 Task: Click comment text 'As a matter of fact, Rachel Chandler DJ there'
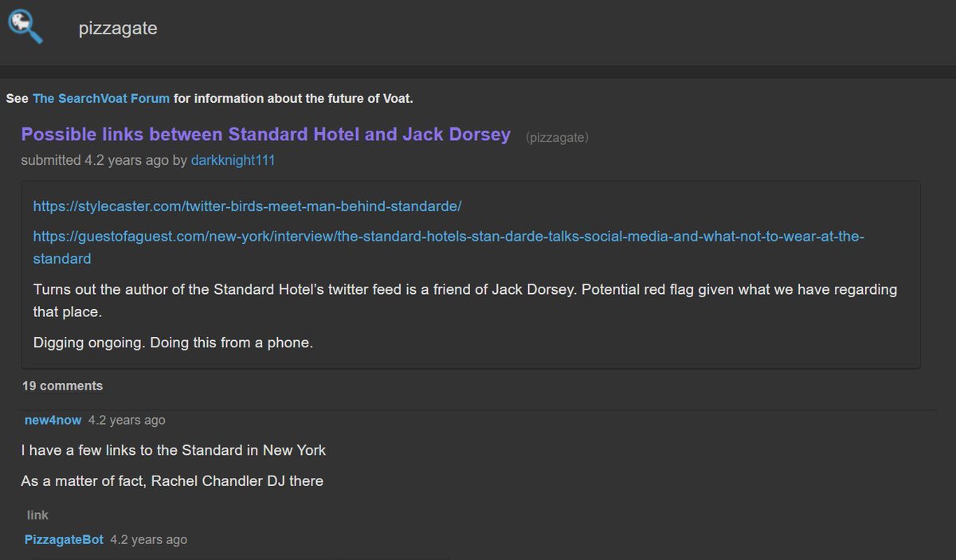pyautogui.click(x=172, y=480)
